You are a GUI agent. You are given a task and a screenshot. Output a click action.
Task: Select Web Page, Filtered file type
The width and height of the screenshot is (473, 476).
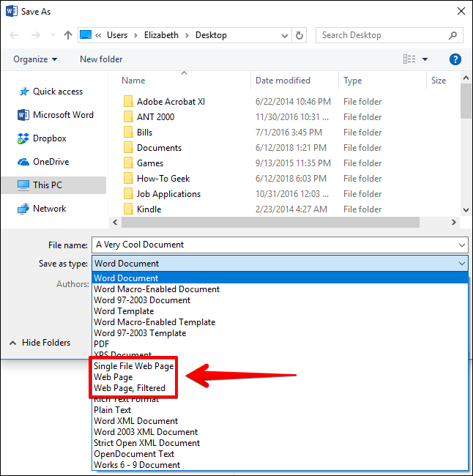pyautogui.click(x=130, y=388)
